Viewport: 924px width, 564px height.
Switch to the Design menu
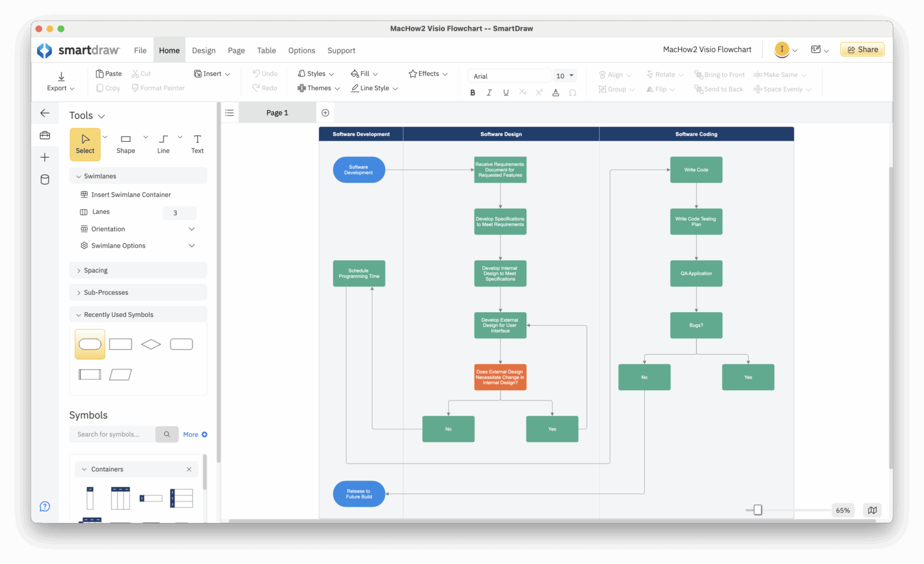[203, 50]
